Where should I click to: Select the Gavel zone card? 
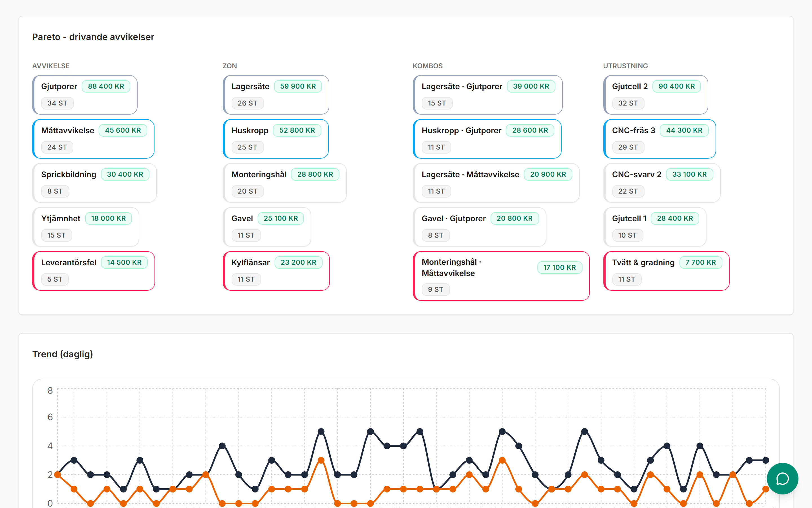point(267,227)
